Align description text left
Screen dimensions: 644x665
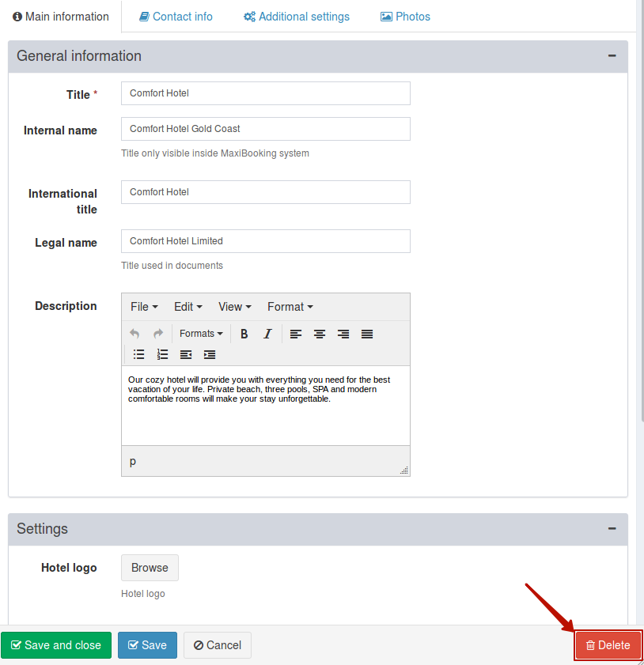click(296, 334)
